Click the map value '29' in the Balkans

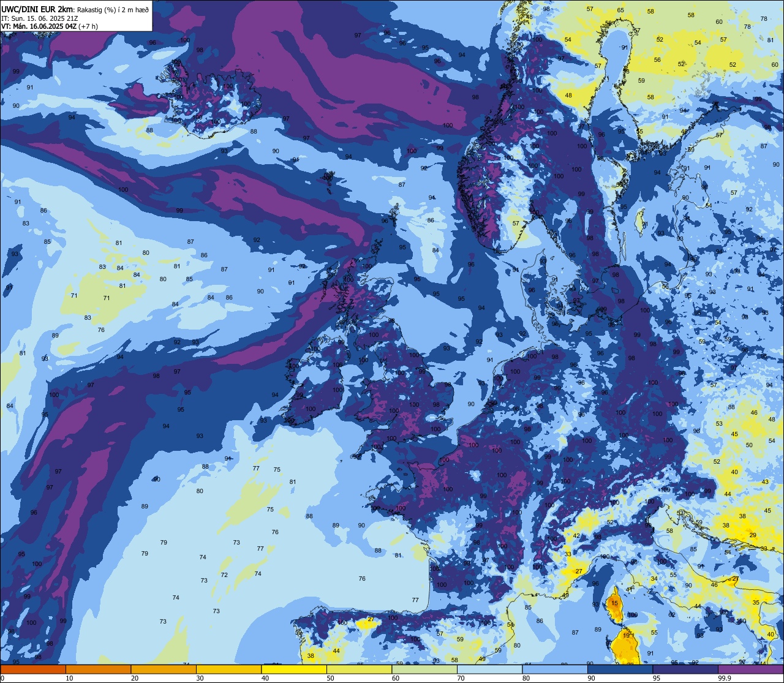pyautogui.click(x=753, y=535)
